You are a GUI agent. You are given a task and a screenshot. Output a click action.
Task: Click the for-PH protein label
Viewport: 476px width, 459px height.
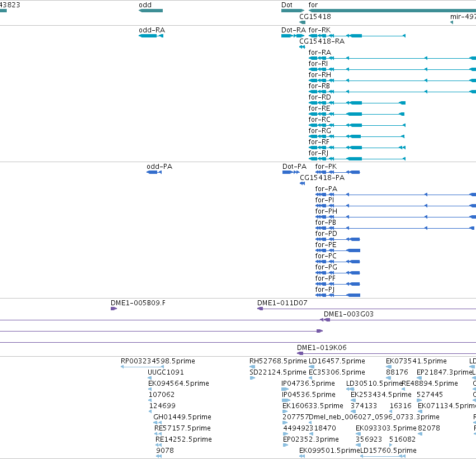326,211
